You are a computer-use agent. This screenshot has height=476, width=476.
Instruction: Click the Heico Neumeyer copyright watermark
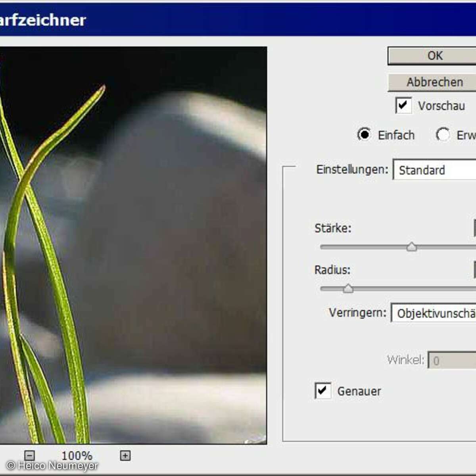point(52,466)
